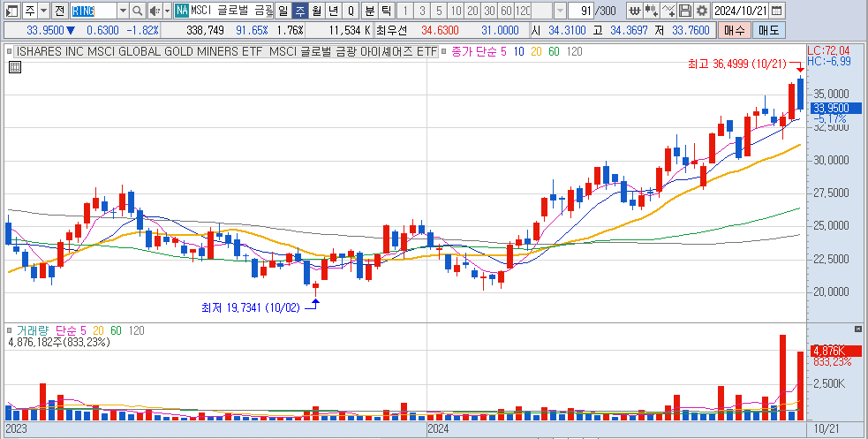This screenshot has width=868, height=439.
Task: Click the 최고 36.4999 (10/21) annotation
Action: [736, 64]
